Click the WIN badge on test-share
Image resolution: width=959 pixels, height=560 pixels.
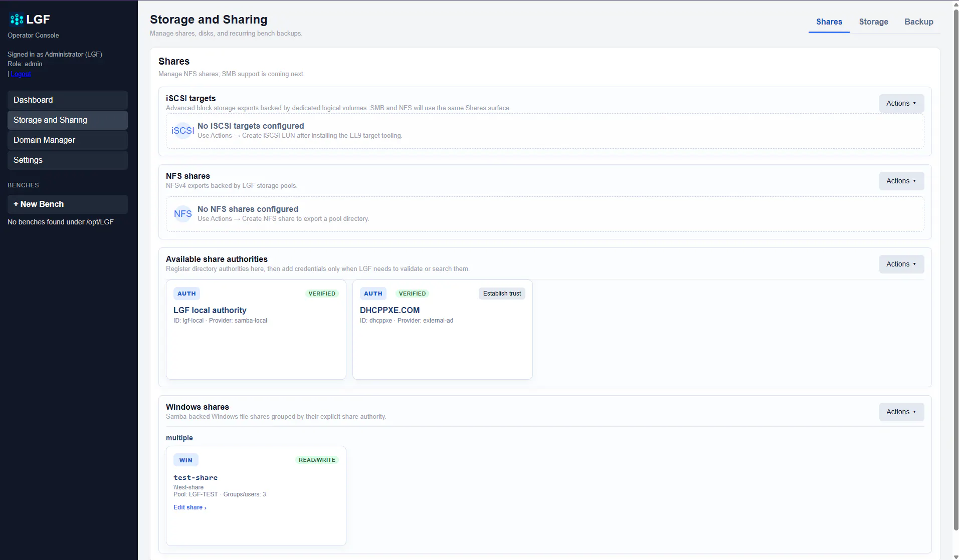tap(186, 460)
